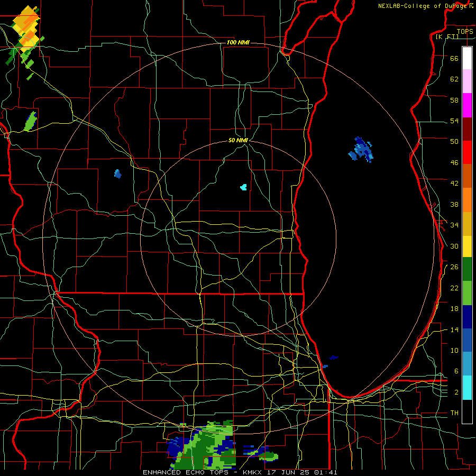The width and height of the screenshot is (476, 476).
Task: Click the TOPS legend title
Action: (x=465, y=31)
